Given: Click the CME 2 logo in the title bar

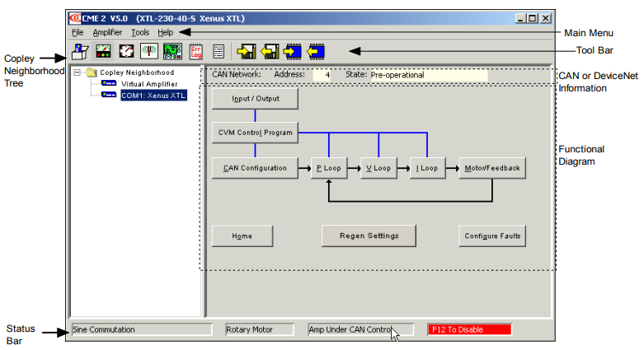Looking at the screenshot, I should point(75,18).
